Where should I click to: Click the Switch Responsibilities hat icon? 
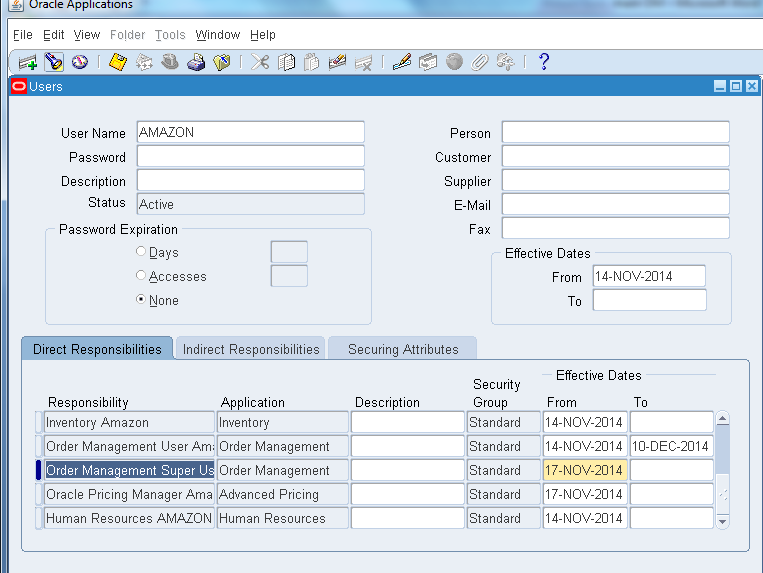click(x=169, y=62)
